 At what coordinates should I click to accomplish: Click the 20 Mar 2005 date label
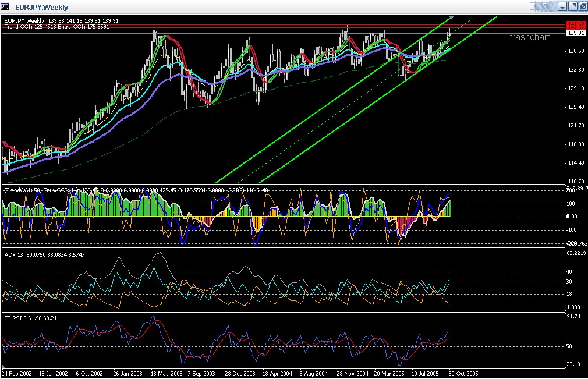[389, 374]
